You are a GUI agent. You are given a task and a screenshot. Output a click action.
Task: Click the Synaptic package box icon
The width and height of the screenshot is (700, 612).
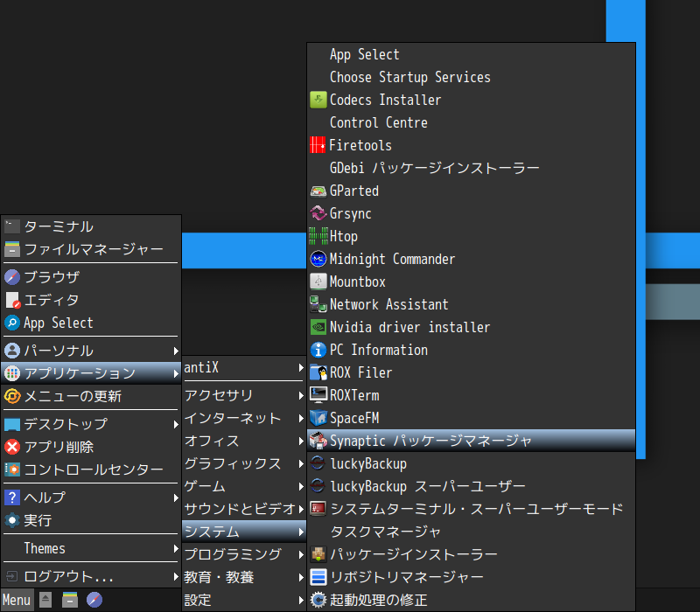(318, 441)
